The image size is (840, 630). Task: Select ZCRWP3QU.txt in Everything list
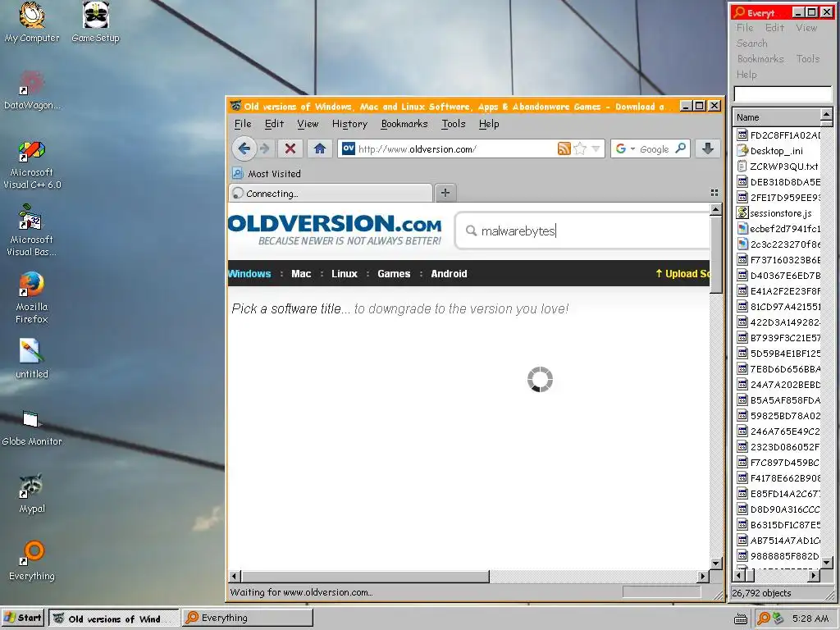click(778, 166)
